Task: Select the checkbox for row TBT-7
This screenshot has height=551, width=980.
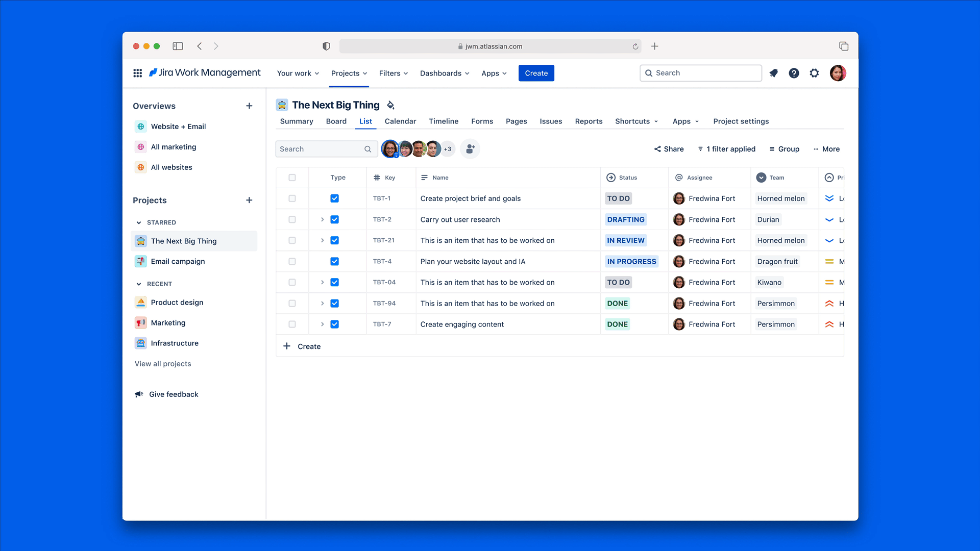Action: click(x=292, y=324)
